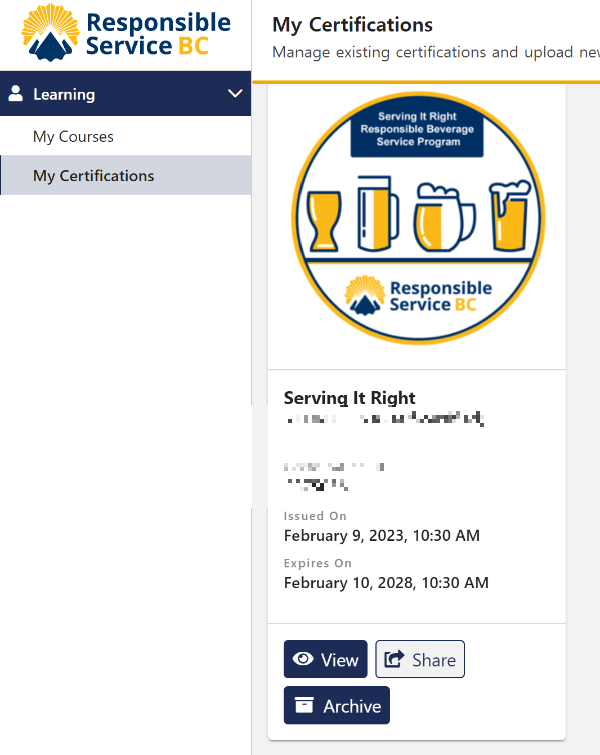Click the share arrow icon

coord(394,659)
